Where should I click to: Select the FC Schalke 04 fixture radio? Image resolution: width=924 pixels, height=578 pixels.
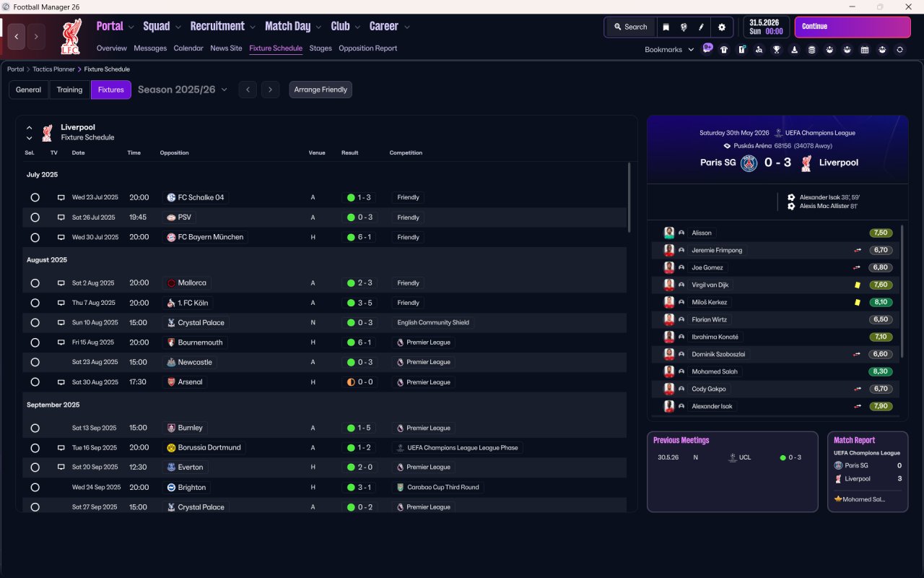(x=35, y=197)
